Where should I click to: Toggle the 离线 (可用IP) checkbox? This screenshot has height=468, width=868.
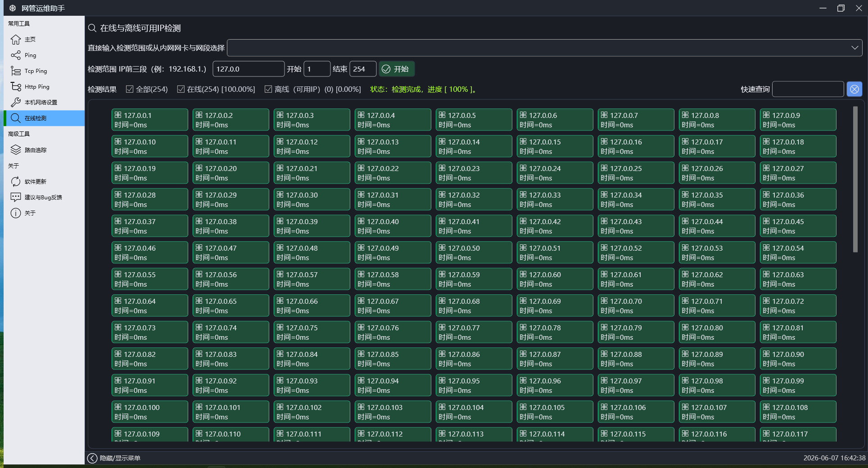click(268, 89)
